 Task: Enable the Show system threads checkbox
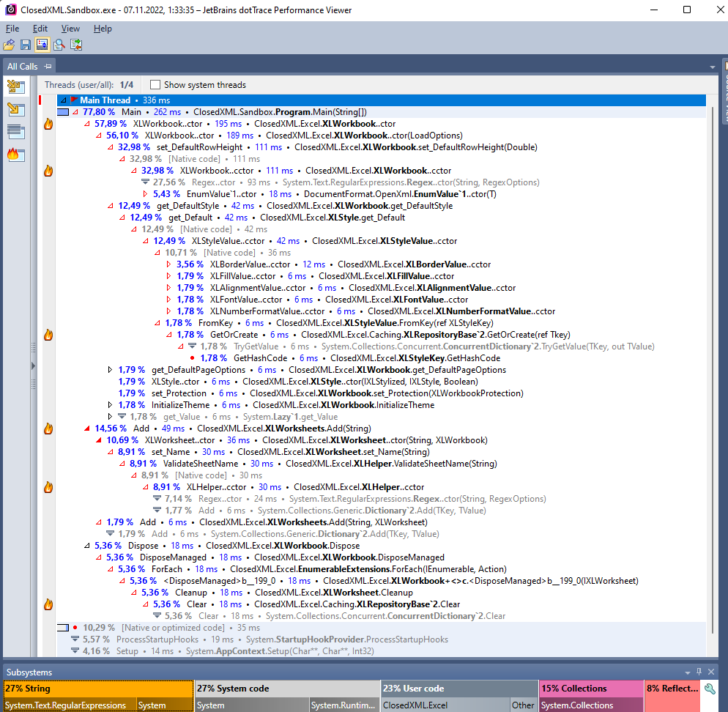(x=154, y=85)
